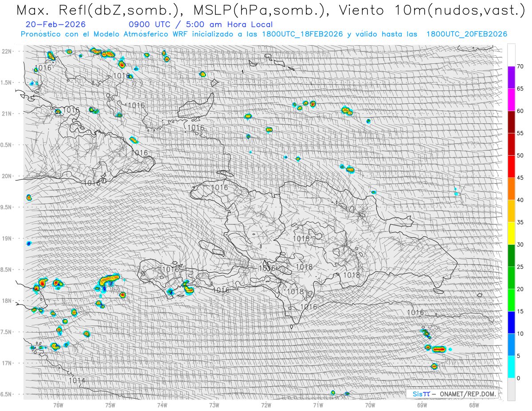Click the "68W" longitude label
Image resolution: width=532 pixels, height=411 pixels.
[x=474, y=404]
